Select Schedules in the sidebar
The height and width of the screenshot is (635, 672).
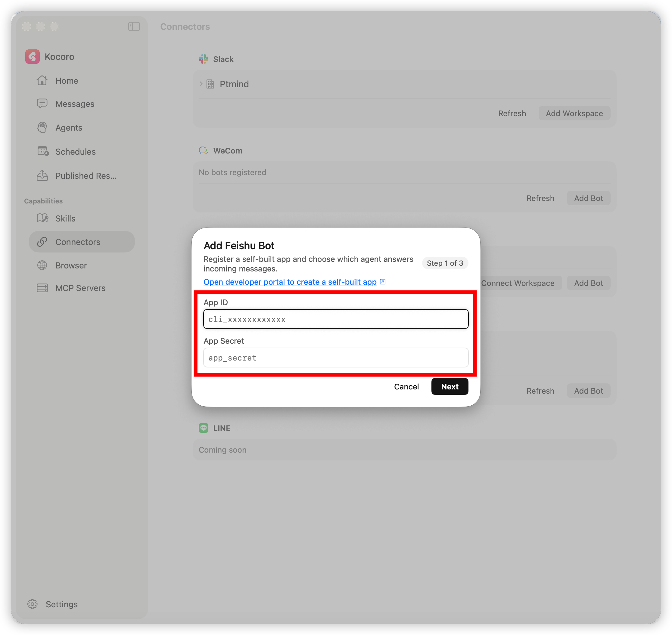(x=82, y=152)
